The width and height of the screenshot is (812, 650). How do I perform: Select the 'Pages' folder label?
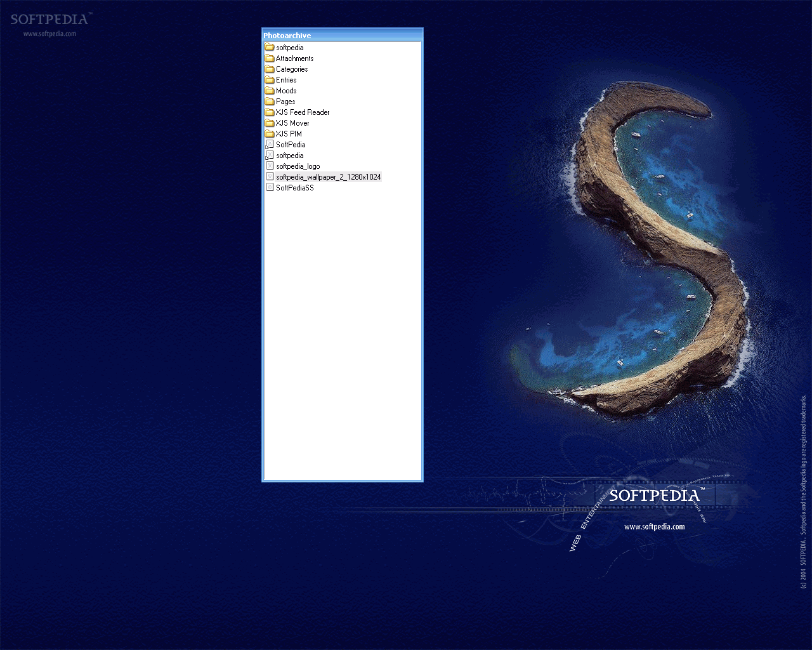[285, 102]
